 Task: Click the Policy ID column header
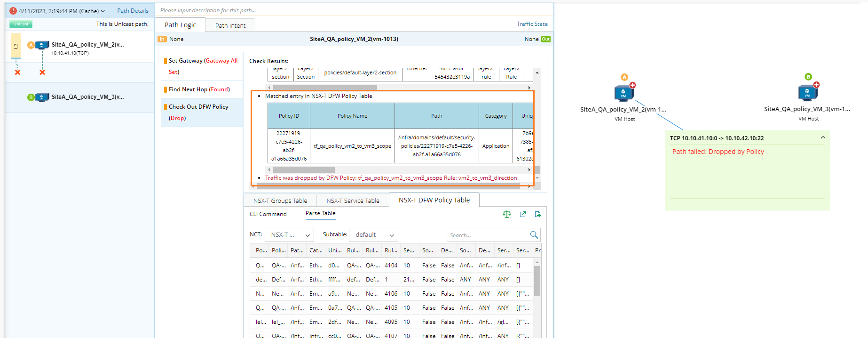pyautogui.click(x=289, y=116)
